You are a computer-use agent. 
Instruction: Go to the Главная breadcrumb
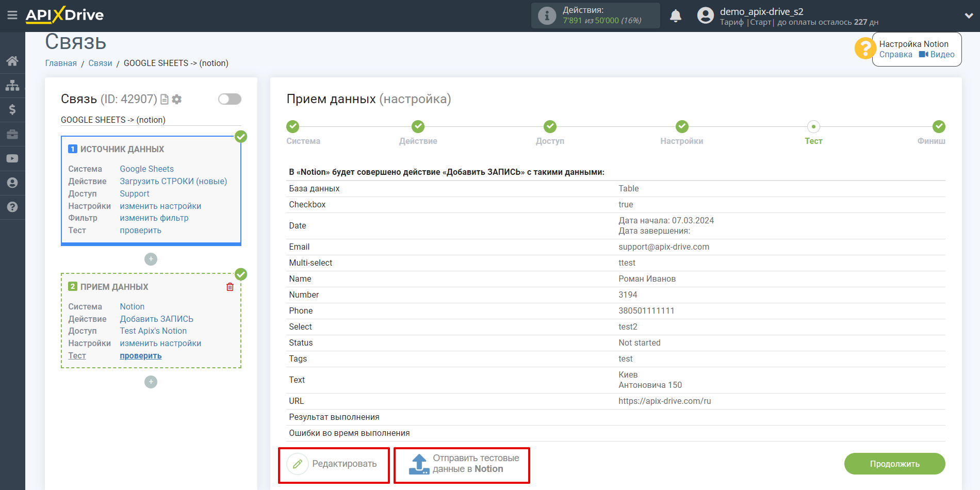(61, 63)
